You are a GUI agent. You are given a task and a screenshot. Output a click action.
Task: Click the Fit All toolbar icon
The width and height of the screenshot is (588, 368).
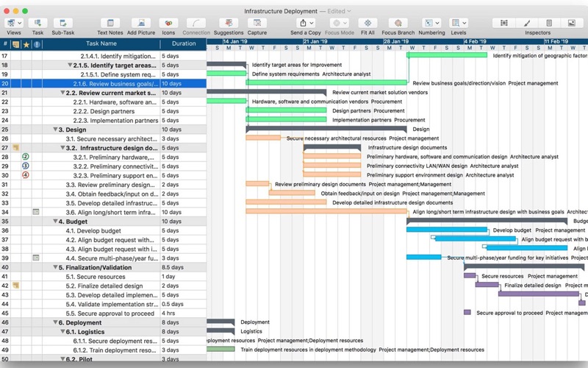367,24
